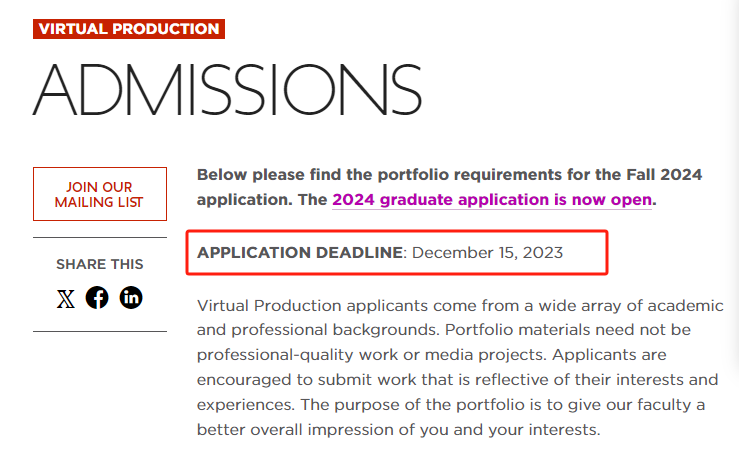The height and width of the screenshot is (462, 739).
Task: Click the Join Our Mailing List button
Action: 100,194
